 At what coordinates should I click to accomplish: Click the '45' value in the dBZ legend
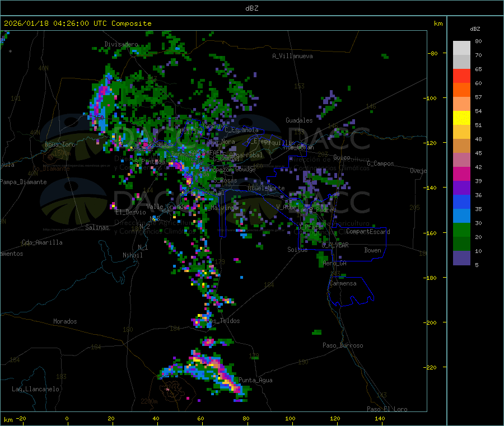click(478, 153)
